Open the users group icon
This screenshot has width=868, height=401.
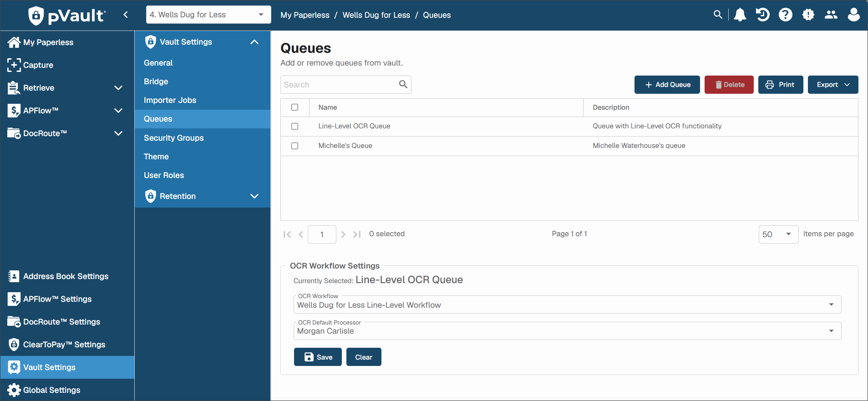click(831, 15)
